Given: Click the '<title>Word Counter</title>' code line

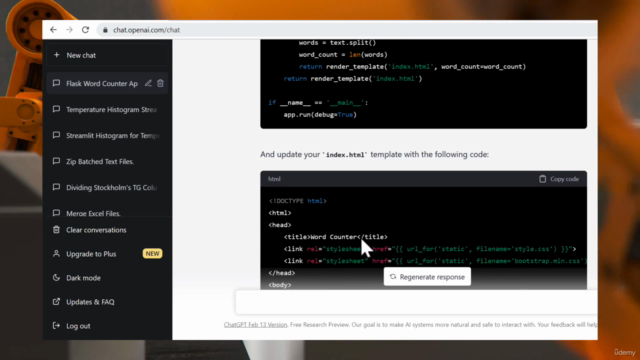Looking at the screenshot, I should pos(336,237).
